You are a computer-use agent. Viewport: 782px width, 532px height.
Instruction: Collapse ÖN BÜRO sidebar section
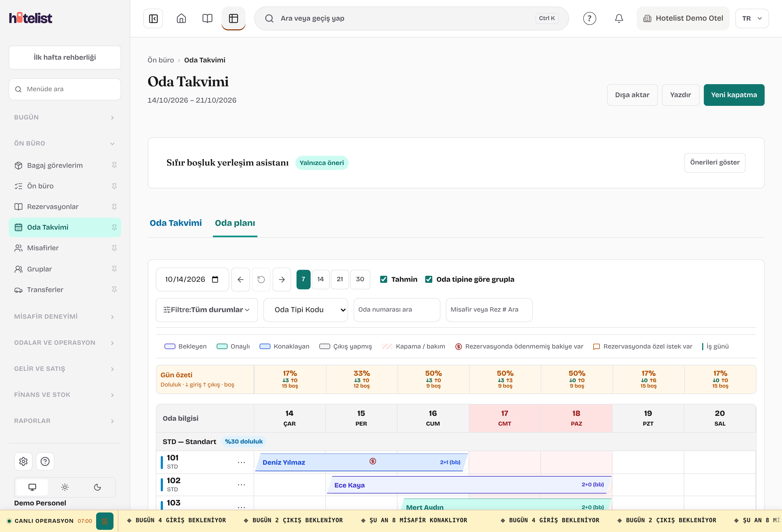point(65,143)
